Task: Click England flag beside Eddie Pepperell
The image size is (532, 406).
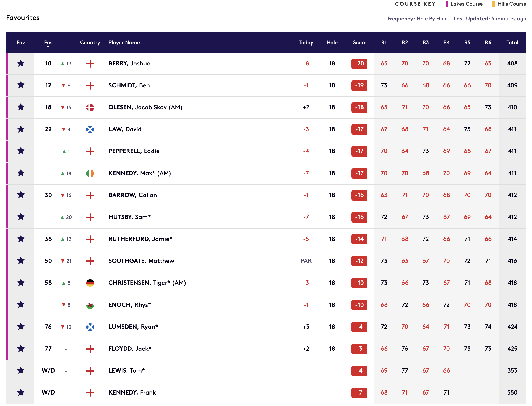Action: click(x=90, y=151)
